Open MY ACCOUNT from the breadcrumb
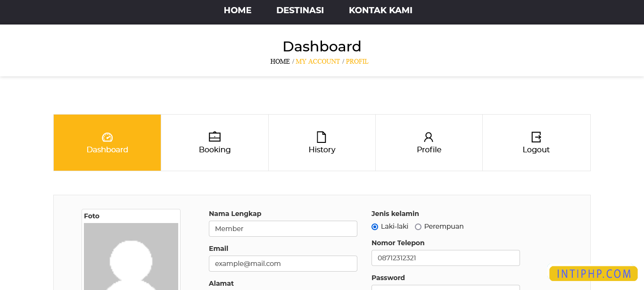Viewport: 644px width, 290px height. [x=318, y=61]
